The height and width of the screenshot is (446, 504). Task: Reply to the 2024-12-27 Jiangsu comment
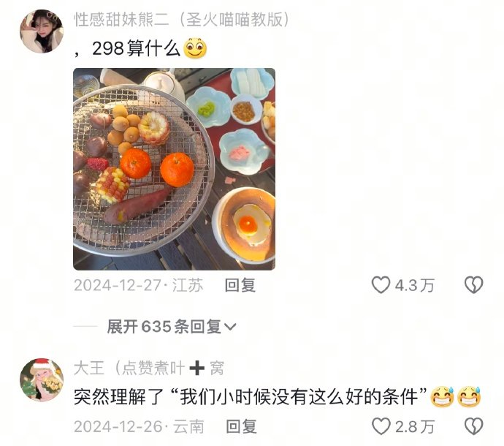240,285
